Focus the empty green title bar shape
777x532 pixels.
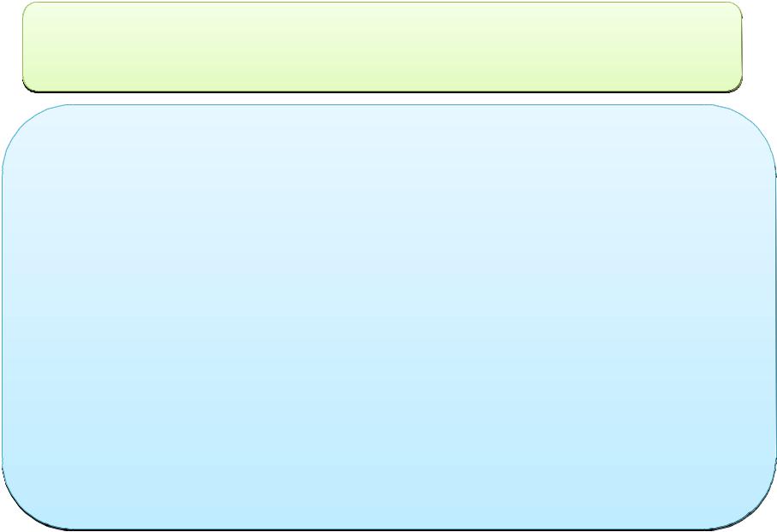[x=382, y=47]
